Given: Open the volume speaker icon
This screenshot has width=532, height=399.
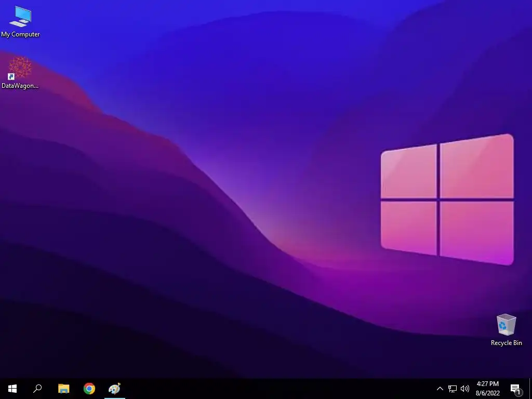Looking at the screenshot, I should (465, 389).
